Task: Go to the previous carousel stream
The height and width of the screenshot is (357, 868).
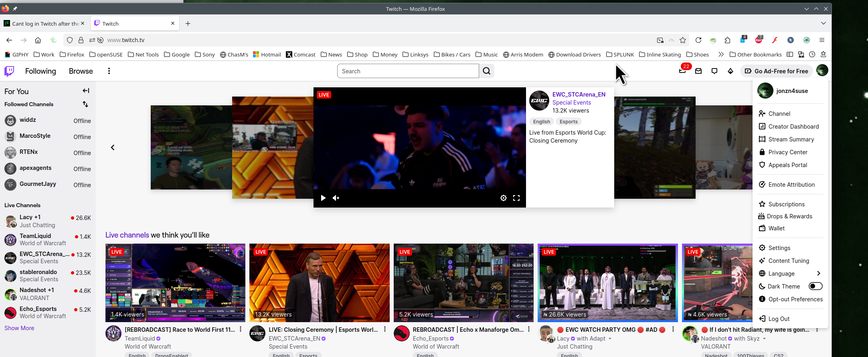Action: pos(113,147)
